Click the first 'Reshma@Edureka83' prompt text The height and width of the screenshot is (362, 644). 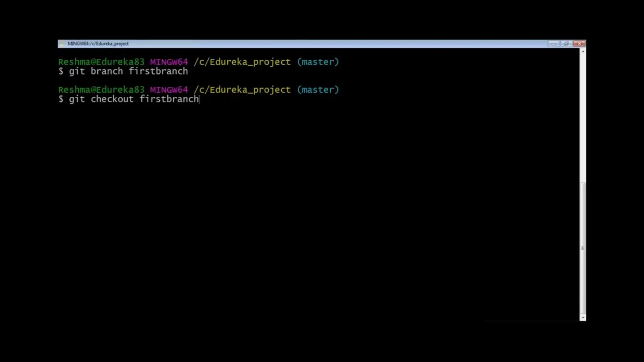(101, 62)
